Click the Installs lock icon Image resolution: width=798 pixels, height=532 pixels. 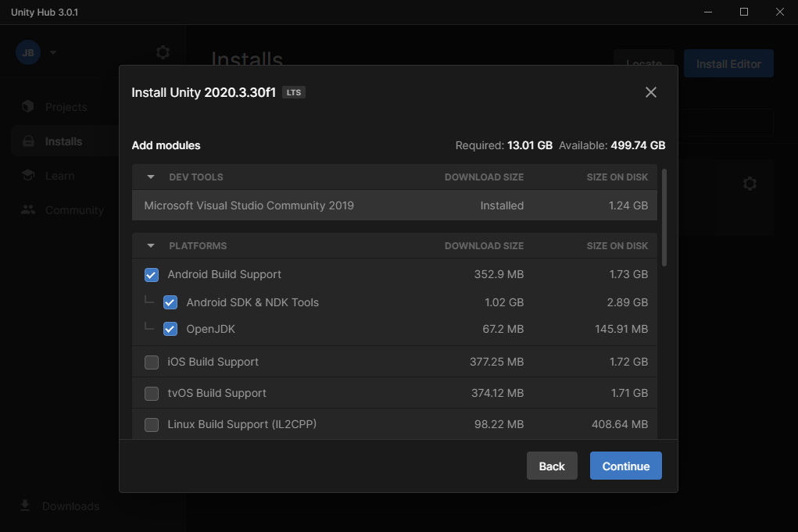tap(28, 141)
